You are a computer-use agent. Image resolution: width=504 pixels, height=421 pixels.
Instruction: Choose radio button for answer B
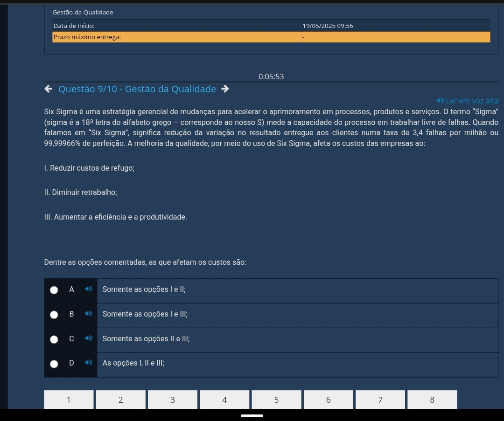click(55, 315)
